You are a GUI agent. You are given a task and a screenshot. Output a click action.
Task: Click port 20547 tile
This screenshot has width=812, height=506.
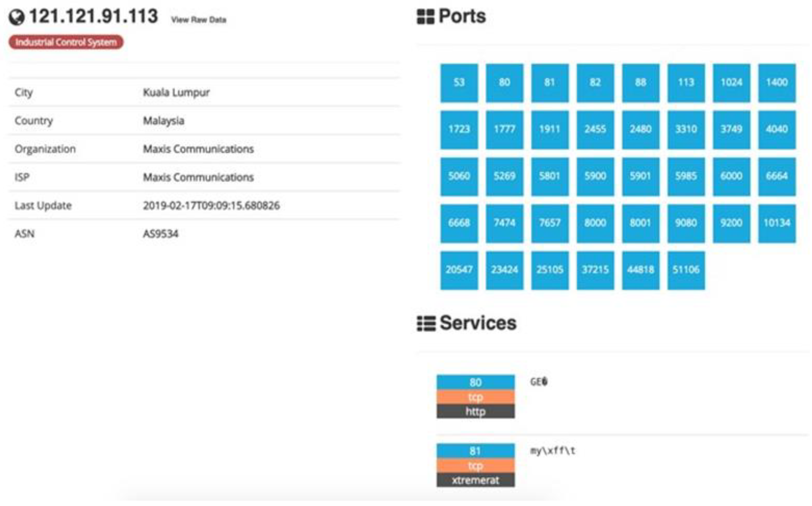459,270
